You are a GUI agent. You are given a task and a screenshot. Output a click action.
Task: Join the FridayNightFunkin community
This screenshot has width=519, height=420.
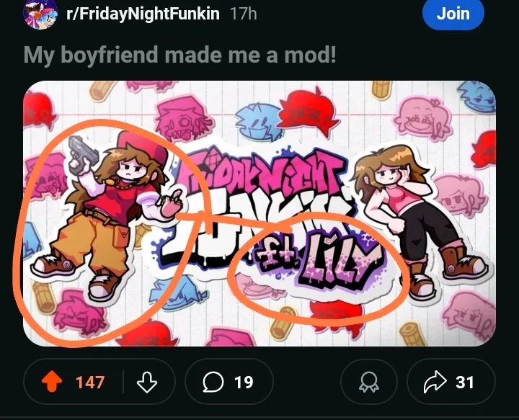tap(453, 14)
